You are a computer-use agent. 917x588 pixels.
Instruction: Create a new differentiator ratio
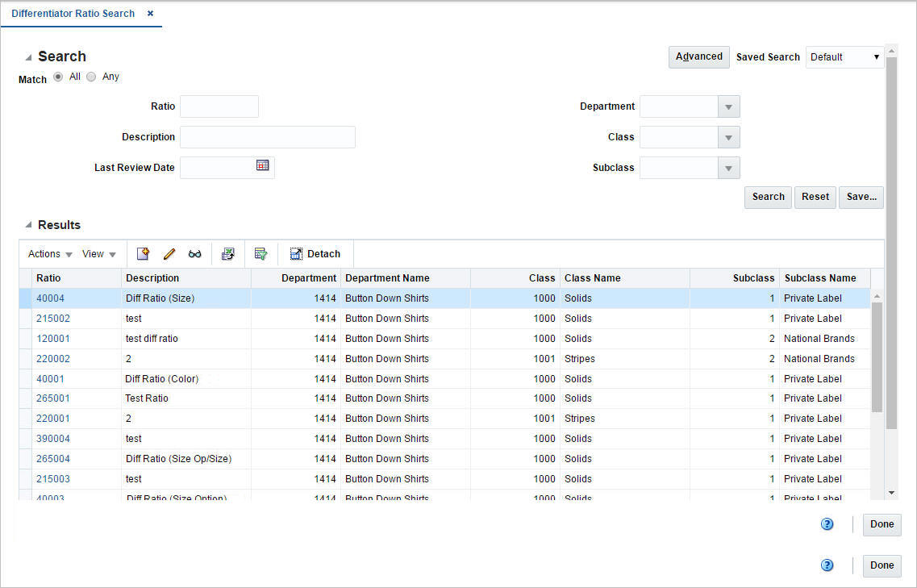pyautogui.click(x=143, y=253)
